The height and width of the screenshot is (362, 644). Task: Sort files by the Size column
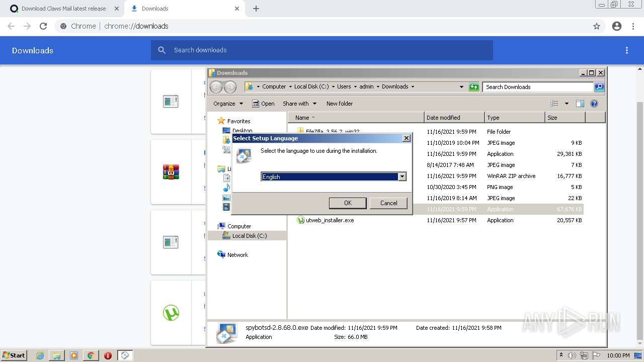(x=565, y=118)
